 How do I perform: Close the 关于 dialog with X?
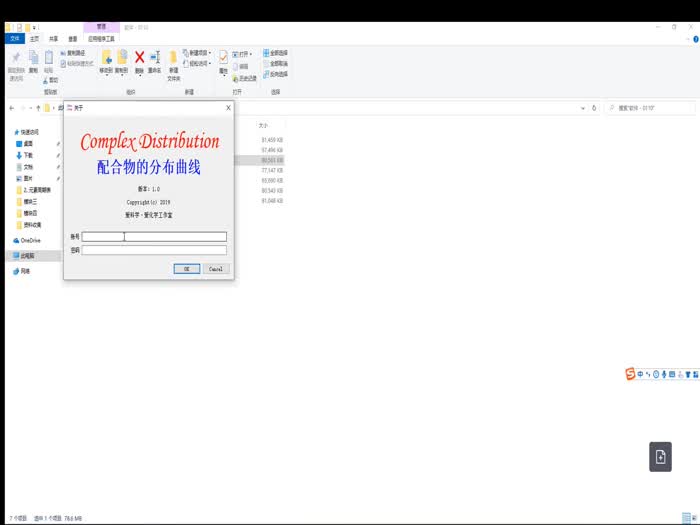point(228,107)
